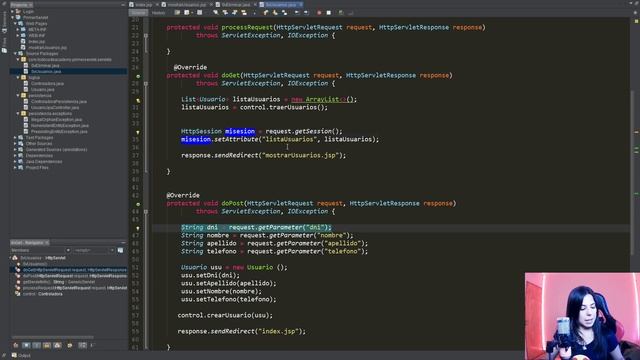Switch editor to Source view
Screen dimensions: 640x360
[x=138, y=13]
